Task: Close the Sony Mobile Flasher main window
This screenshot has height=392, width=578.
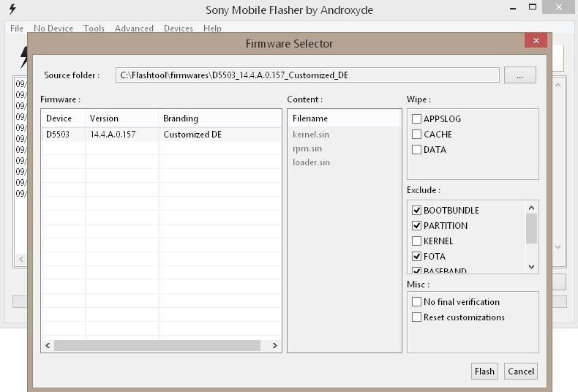Action: tap(559, 7)
